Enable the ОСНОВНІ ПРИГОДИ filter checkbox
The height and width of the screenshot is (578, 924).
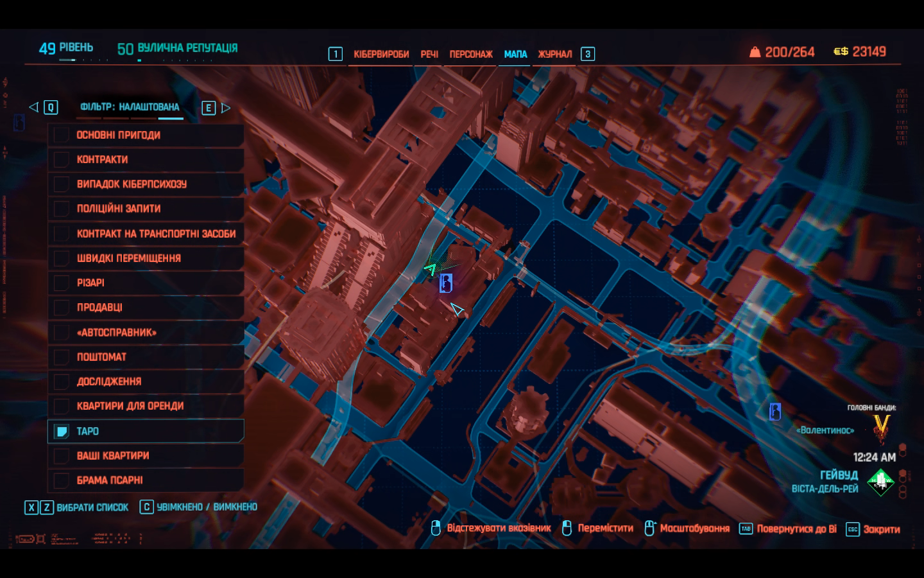click(62, 135)
